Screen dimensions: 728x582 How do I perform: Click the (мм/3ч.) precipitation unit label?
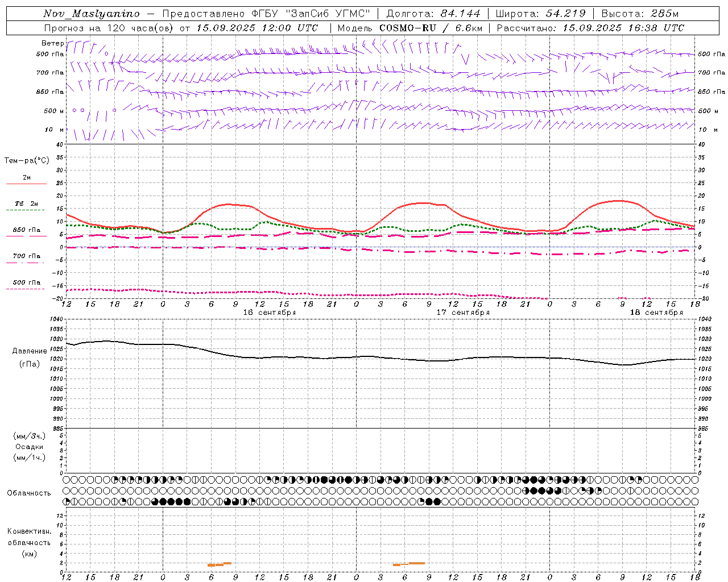coord(29,436)
